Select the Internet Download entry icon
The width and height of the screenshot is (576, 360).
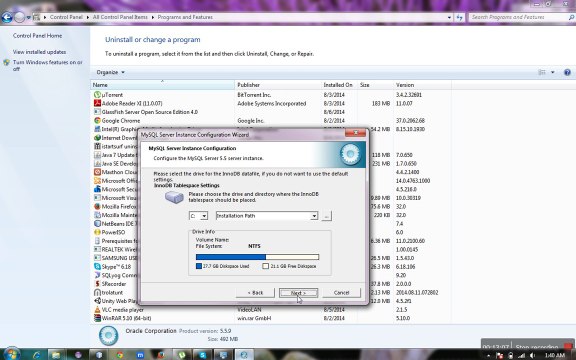pyautogui.click(x=97, y=138)
